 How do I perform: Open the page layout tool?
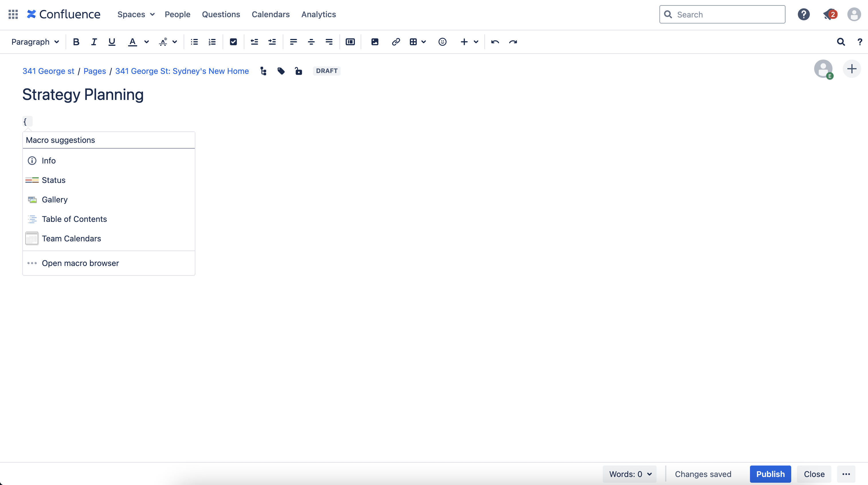[x=350, y=42]
